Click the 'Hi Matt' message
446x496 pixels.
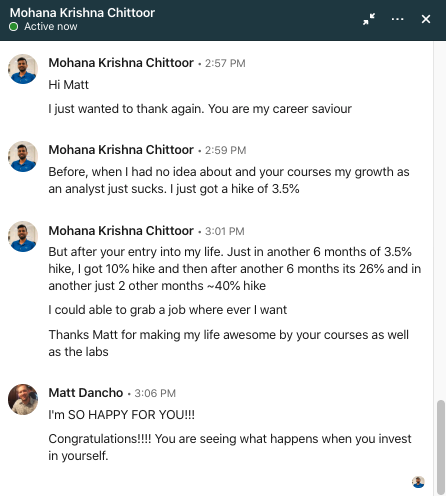tap(69, 85)
